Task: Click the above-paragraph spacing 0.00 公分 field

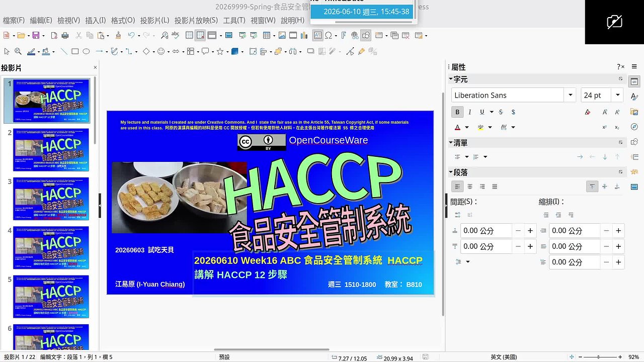Action: pos(487,231)
